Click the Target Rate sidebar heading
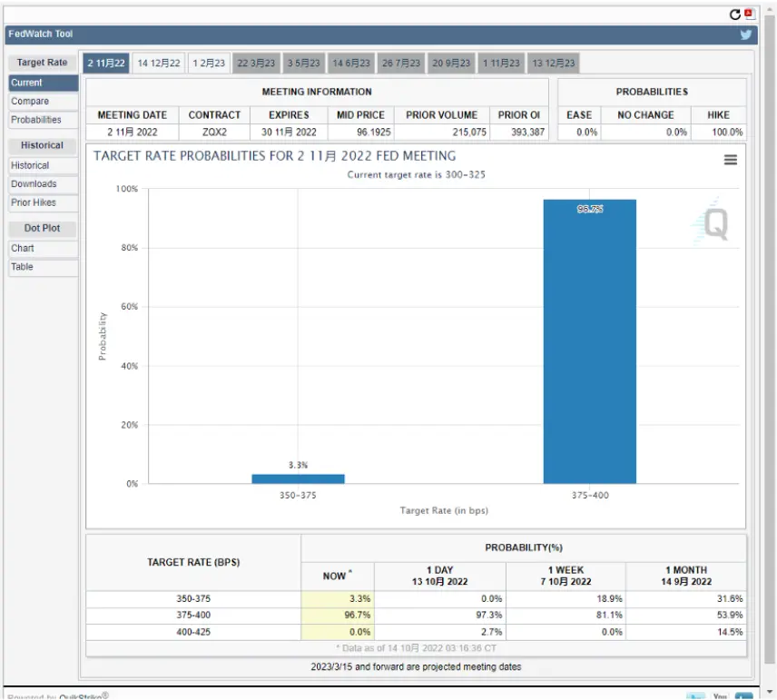777x700 pixels. tap(42, 63)
